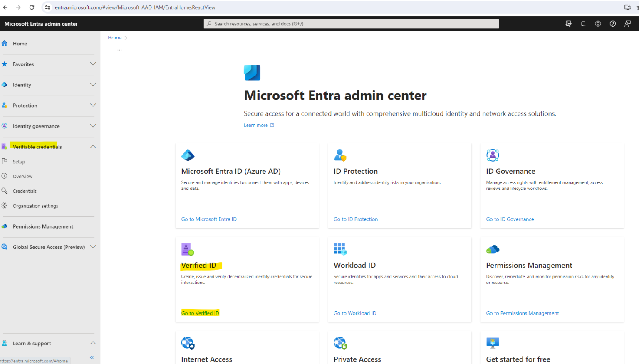Click the Internet Access card icon
The width and height of the screenshot is (639, 364).
pos(188,343)
